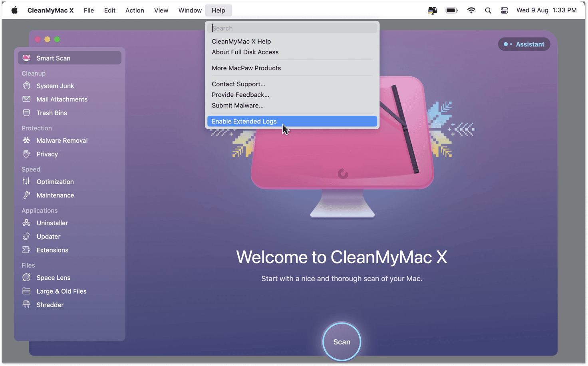Image resolution: width=588 pixels, height=366 pixels.
Task: Go to Space Lens module
Action: [x=70, y=277]
